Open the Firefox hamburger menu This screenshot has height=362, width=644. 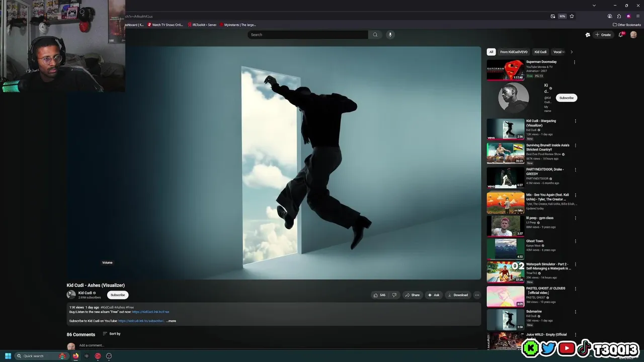coord(638,16)
